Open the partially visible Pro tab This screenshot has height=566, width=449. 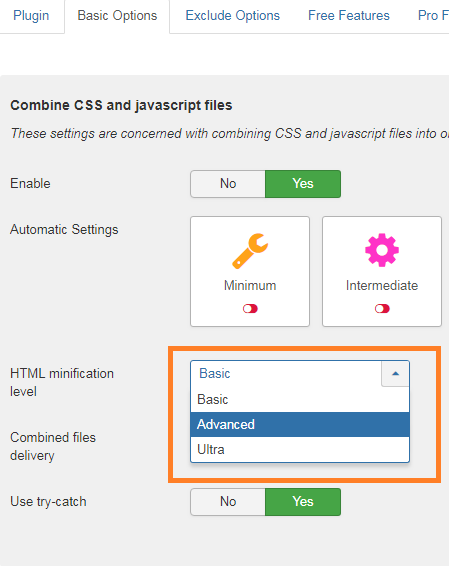pos(432,16)
